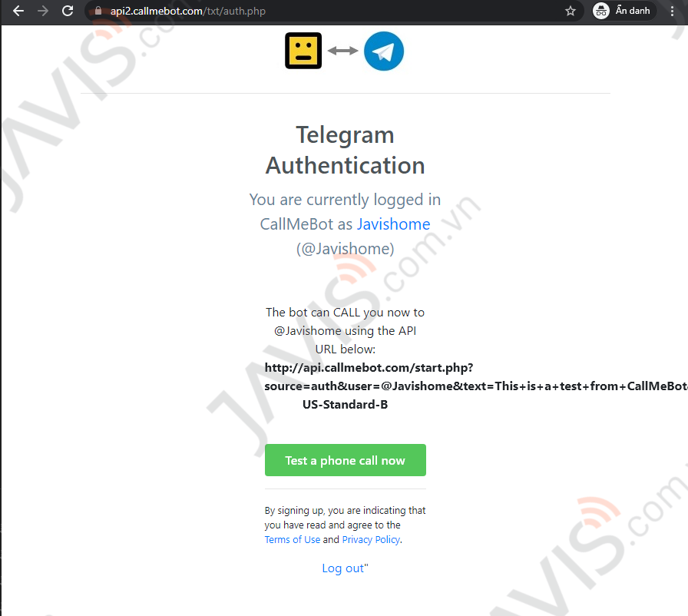Open the browser three-dot menu
This screenshot has height=616, width=688.
pyautogui.click(x=672, y=11)
